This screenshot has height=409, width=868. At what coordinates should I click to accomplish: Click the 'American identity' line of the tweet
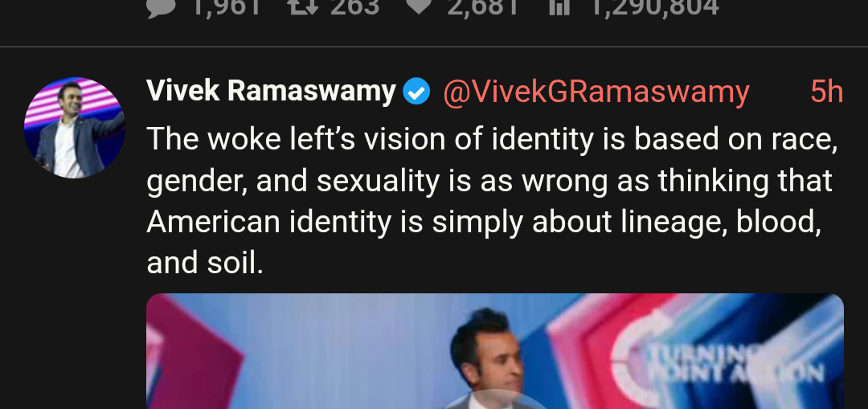[x=484, y=222]
